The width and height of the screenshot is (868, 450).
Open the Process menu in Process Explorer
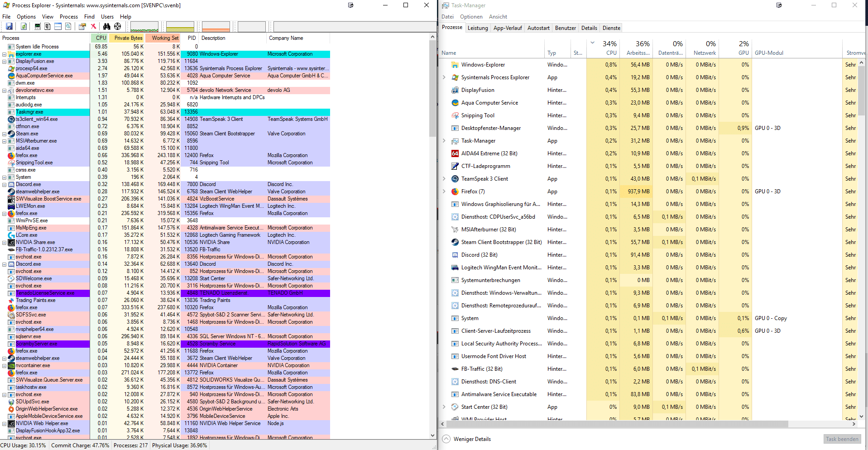[69, 16]
